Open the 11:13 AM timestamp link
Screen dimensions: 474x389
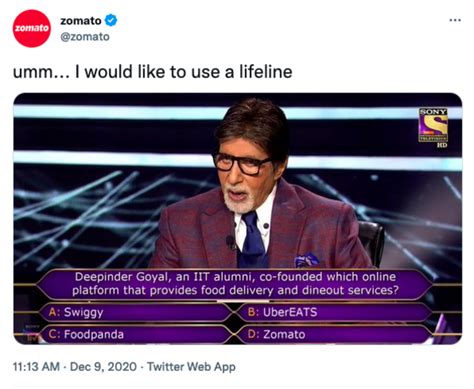click(x=36, y=367)
